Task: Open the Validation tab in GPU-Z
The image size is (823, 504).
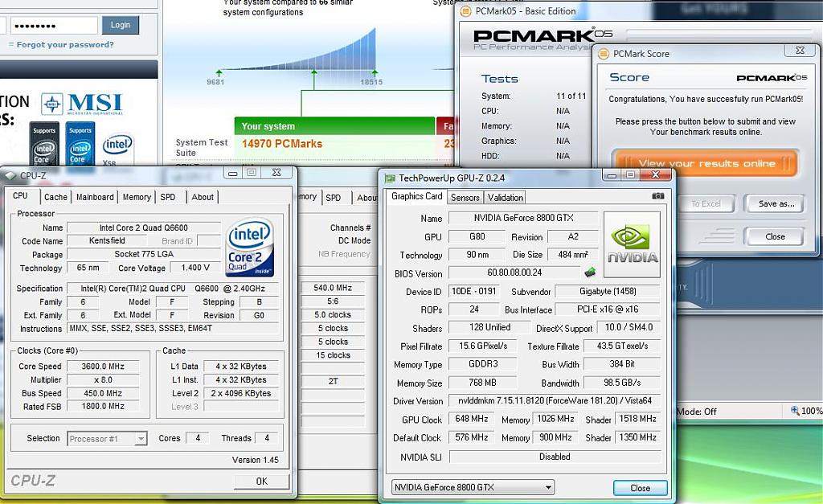Action: point(505,198)
